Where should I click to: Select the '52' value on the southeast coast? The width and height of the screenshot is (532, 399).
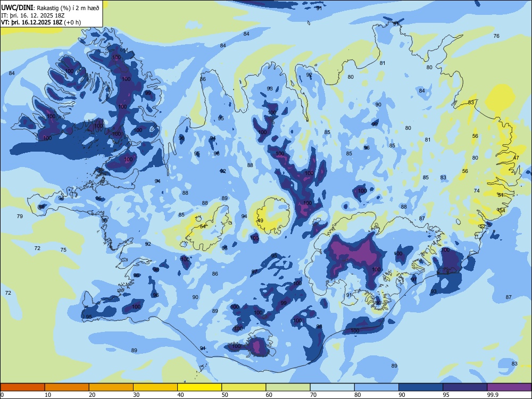click(x=483, y=226)
